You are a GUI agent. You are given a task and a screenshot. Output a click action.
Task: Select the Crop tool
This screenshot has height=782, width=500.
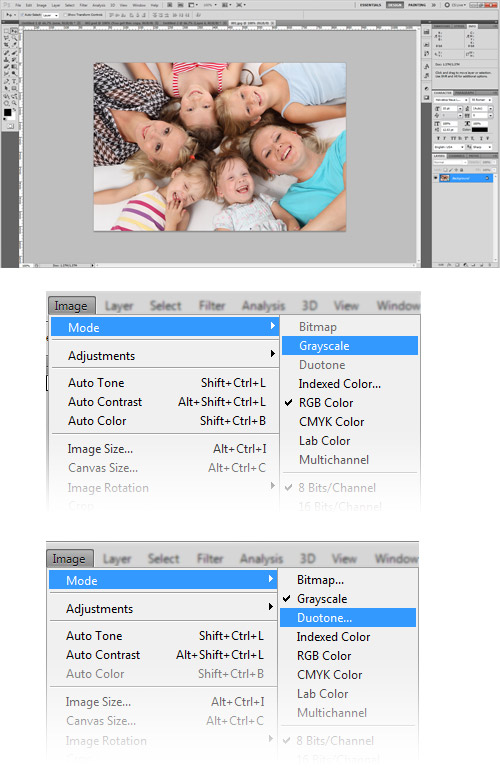(6, 44)
